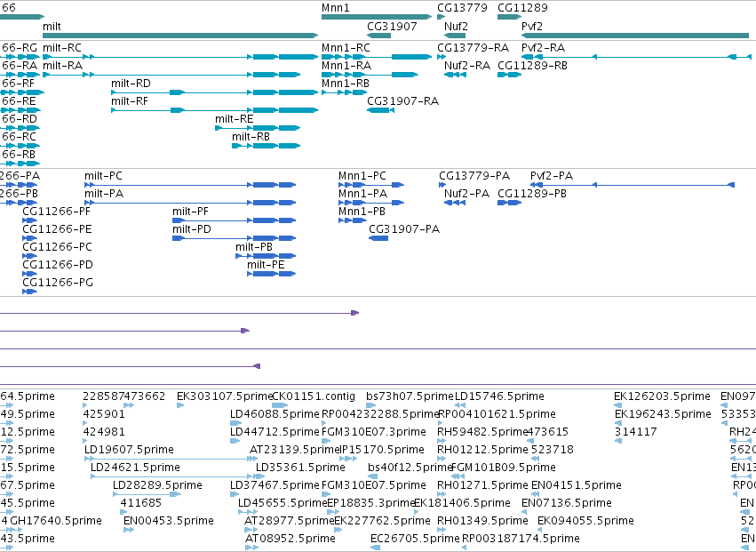
Task: Open EST EC26705.5prime
Action: click(415, 540)
